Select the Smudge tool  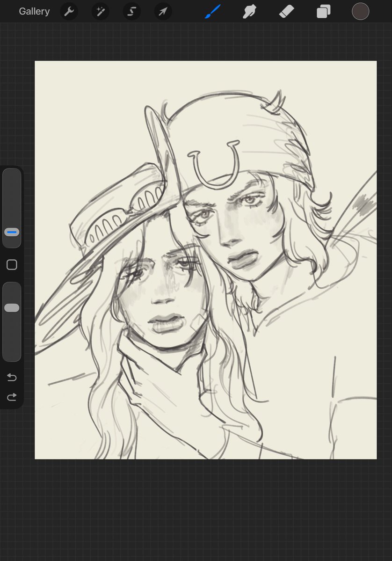[x=249, y=11]
